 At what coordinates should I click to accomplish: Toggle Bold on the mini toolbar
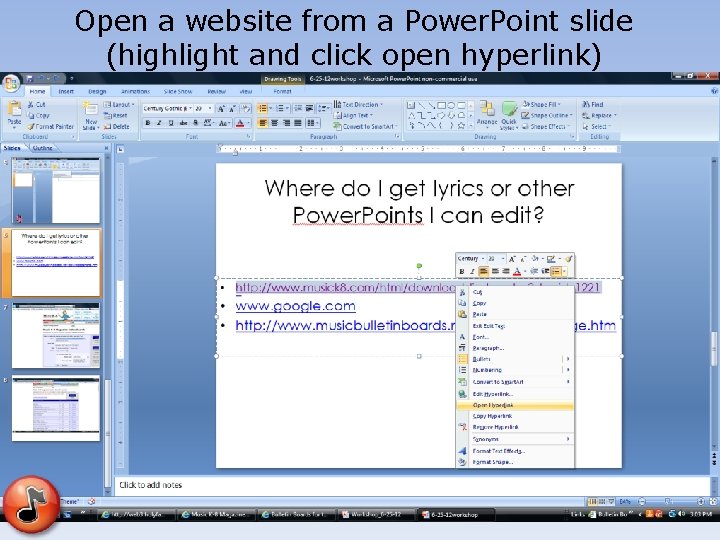[461, 271]
